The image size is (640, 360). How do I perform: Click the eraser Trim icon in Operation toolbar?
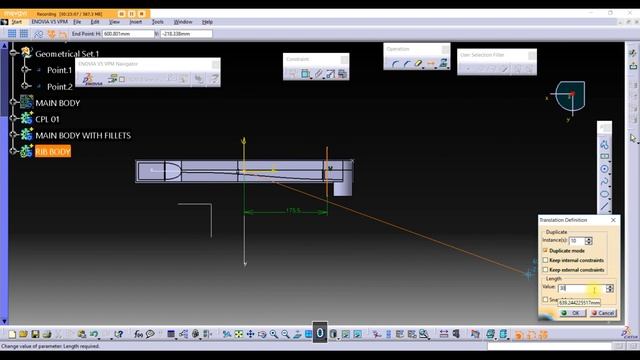click(418, 64)
